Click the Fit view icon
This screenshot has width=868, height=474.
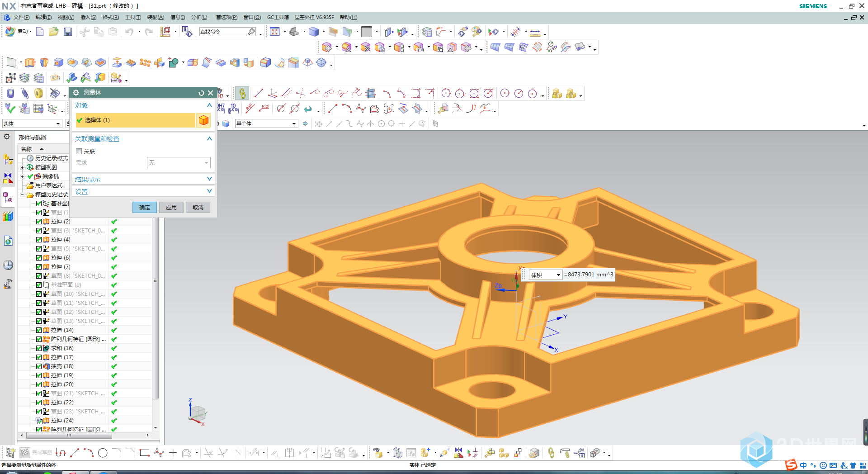click(275, 32)
